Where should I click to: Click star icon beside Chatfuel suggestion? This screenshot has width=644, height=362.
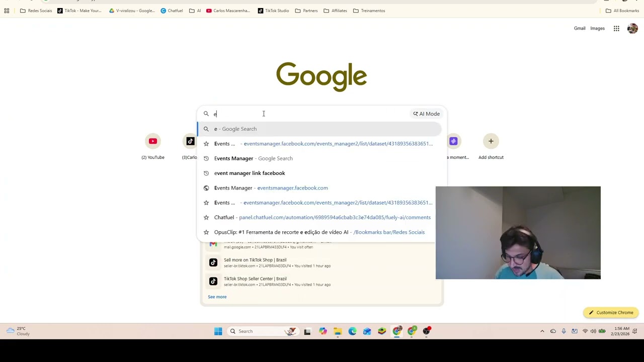206,217
